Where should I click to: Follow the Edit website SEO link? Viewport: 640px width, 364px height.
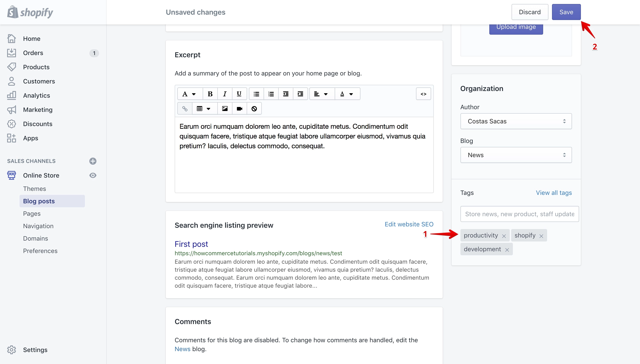[409, 224]
